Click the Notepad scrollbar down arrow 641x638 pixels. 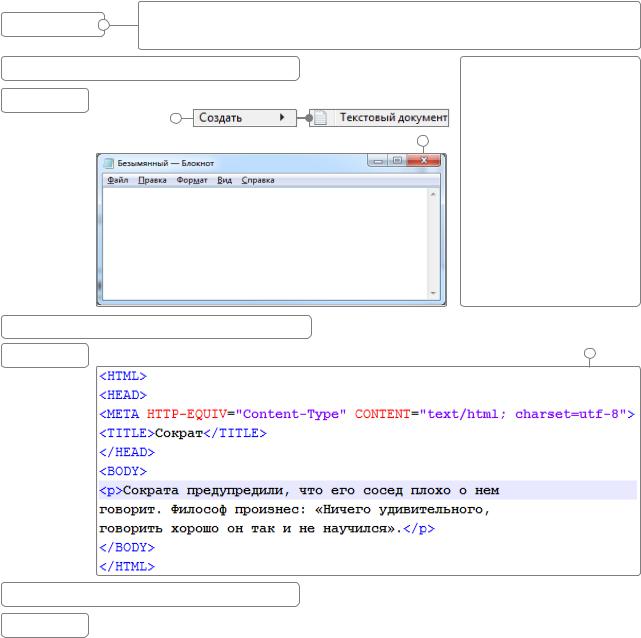point(433,293)
